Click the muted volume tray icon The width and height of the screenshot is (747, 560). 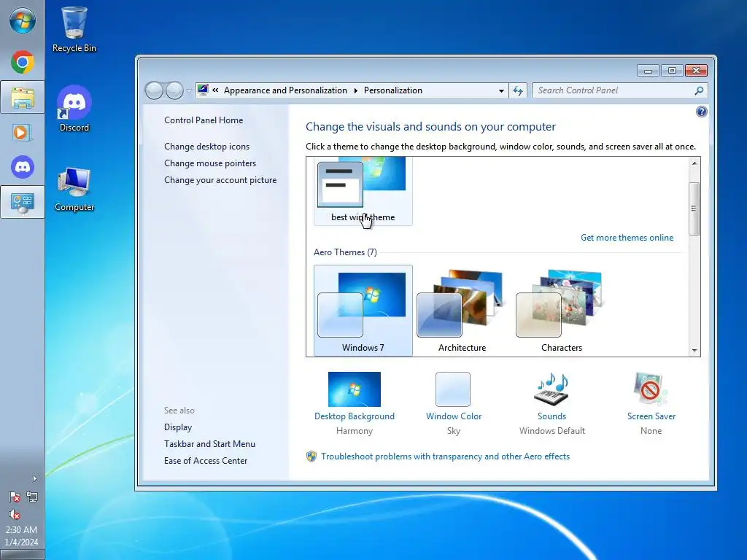click(x=15, y=514)
